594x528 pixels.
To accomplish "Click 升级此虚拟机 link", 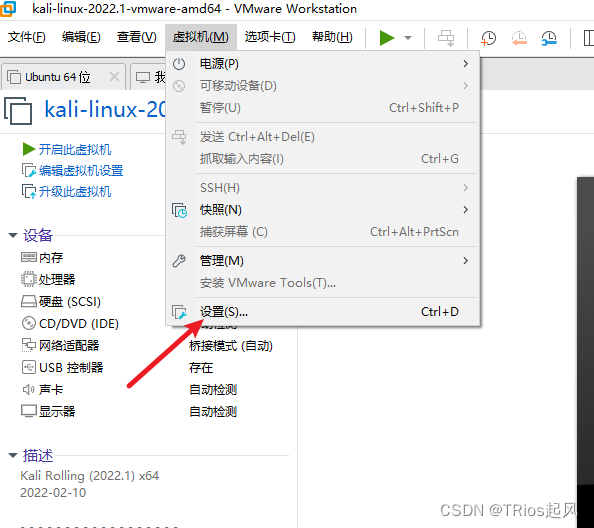I will coord(75,192).
